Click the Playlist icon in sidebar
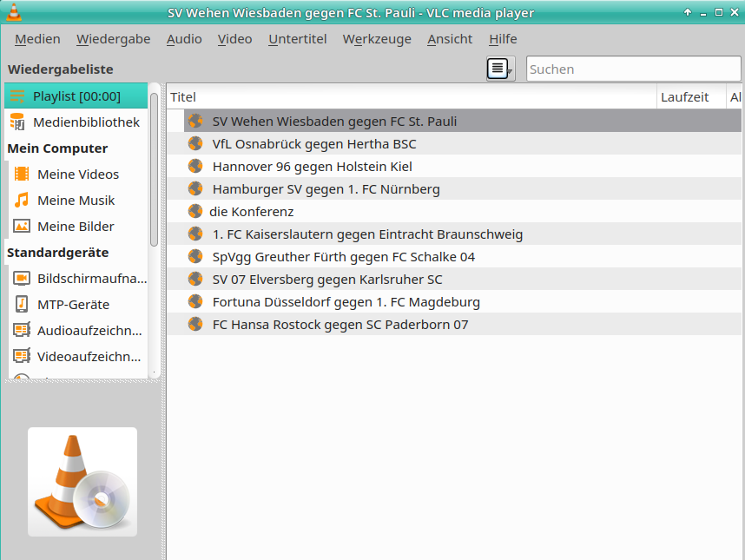The image size is (745, 560). tap(17, 96)
